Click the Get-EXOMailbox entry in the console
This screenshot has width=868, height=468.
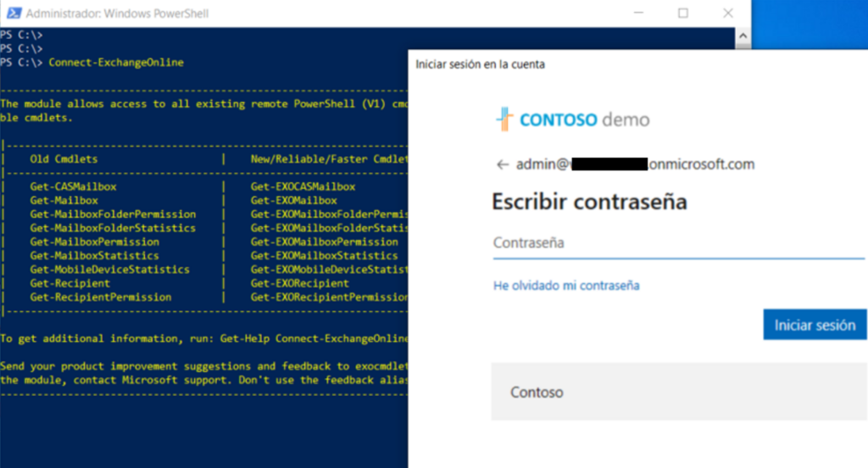click(x=293, y=200)
